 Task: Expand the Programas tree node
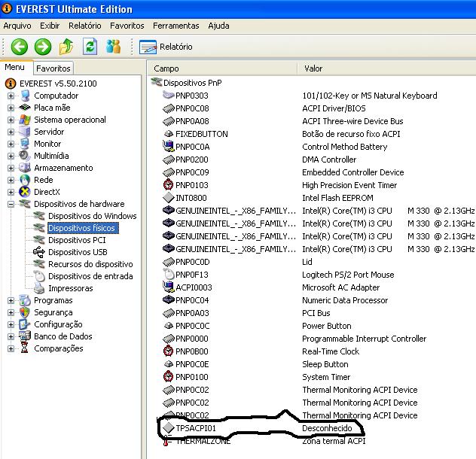pyautogui.click(x=11, y=300)
